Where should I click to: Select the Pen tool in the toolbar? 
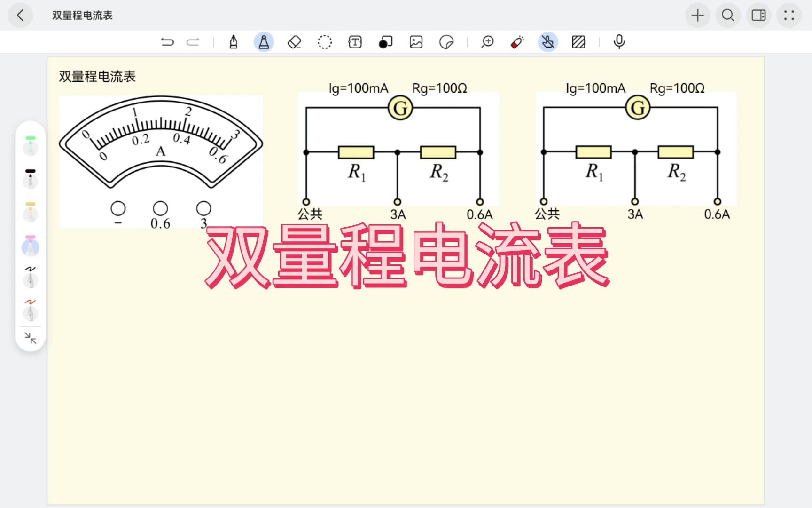pyautogui.click(x=234, y=42)
